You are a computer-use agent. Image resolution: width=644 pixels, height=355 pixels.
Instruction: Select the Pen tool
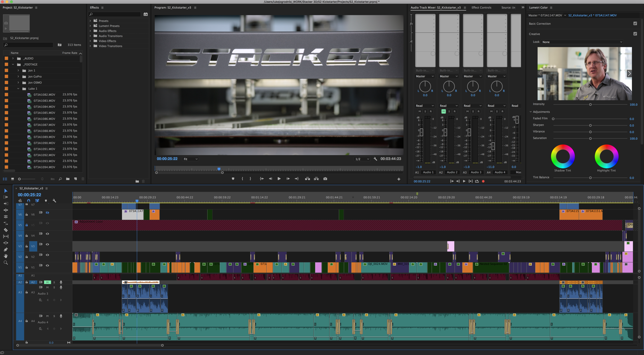[6, 250]
